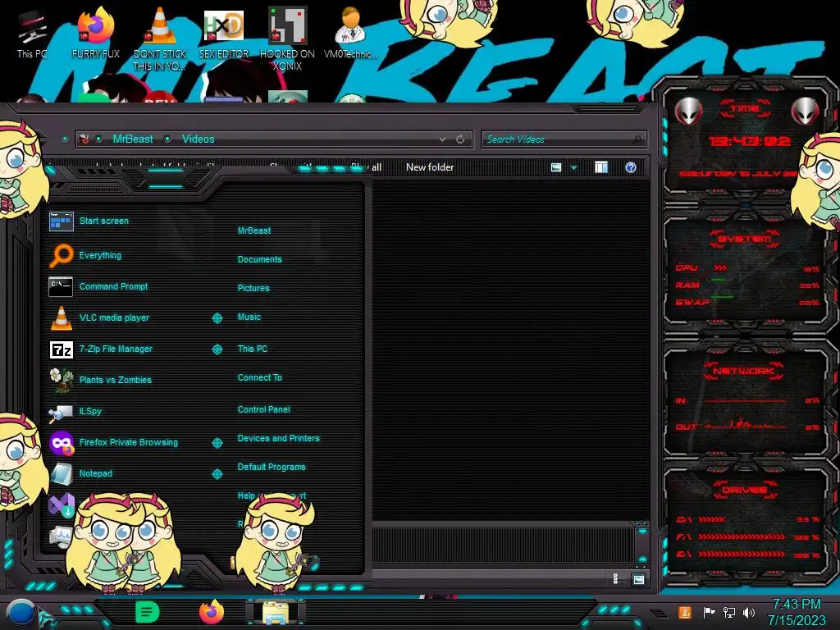Open Pictures from start menu
This screenshot has height=630, width=840.
(253, 288)
